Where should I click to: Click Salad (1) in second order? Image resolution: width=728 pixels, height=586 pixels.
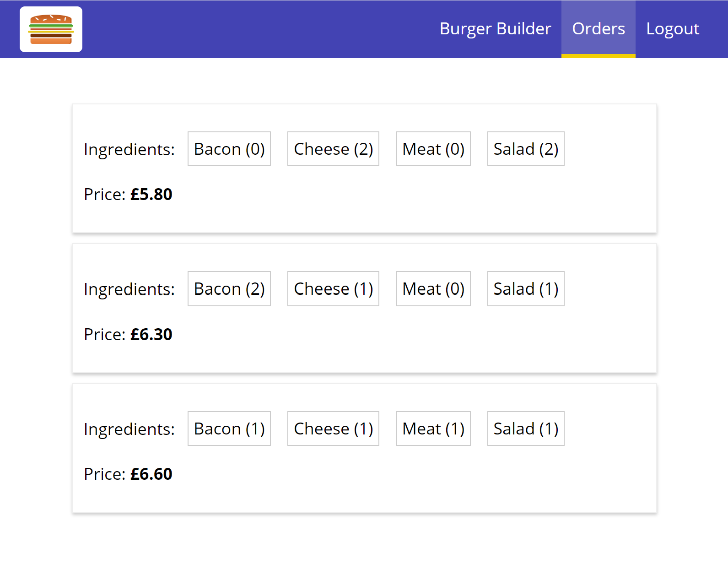(526, 289)
